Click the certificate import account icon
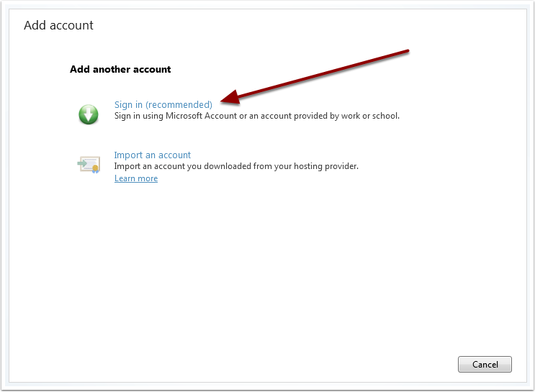535x392 pixels. point(89,165)
